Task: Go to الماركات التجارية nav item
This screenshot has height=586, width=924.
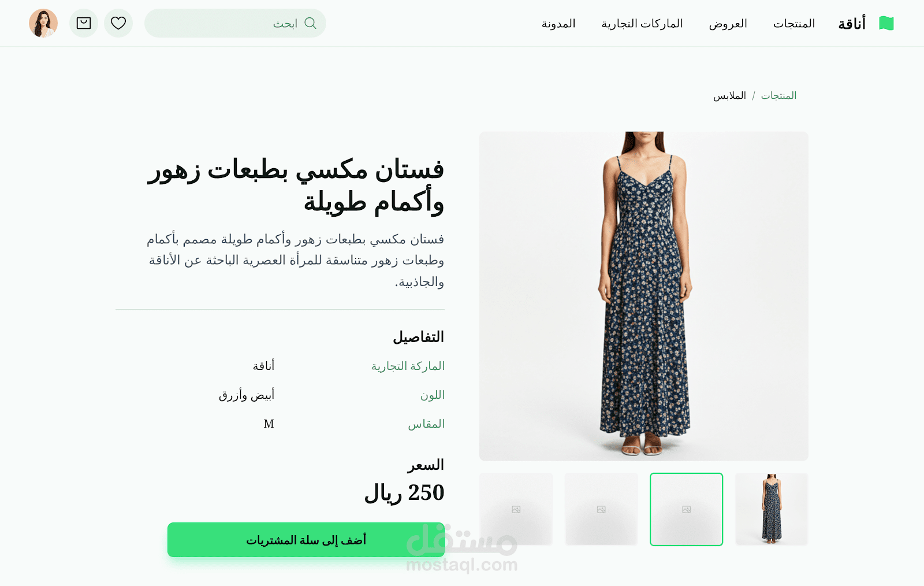Action: 642,24
